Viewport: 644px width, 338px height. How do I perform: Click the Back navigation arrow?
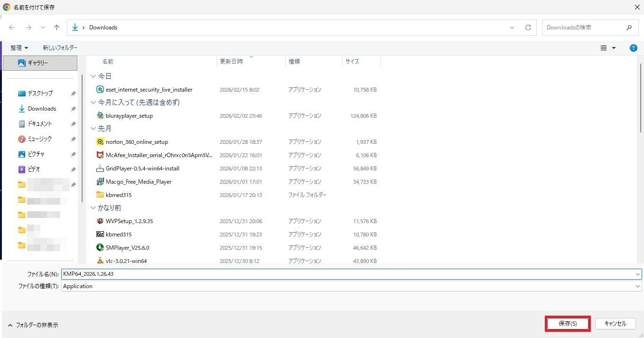pyautogui.click(x=12, y=28)
